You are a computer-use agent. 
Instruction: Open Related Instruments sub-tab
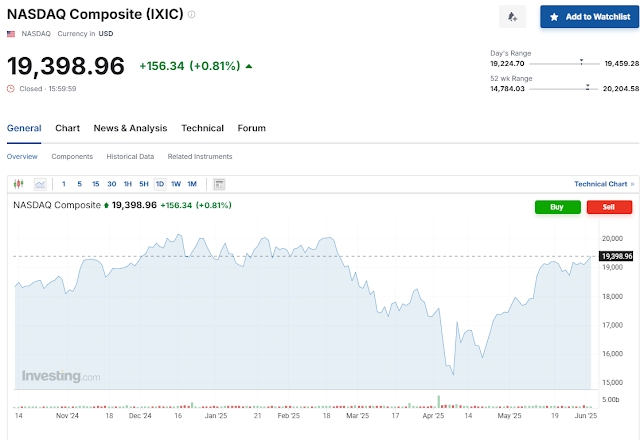click(200, 156)
